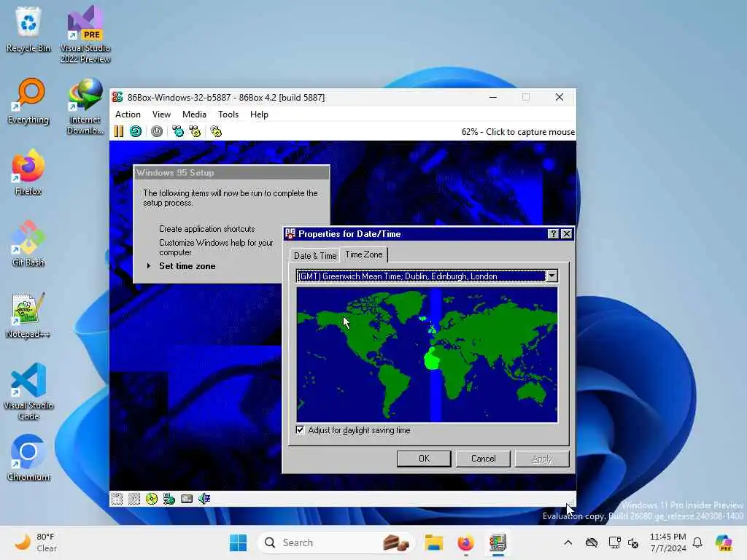Open File Explorer from the taskbar
Viewport: 747px width, 560px height.
coord(434,542)
